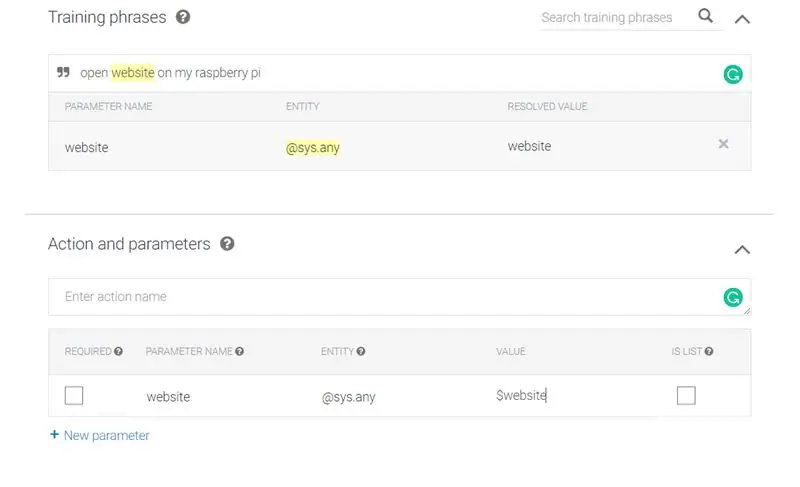Click Grammarly icon in training phrase row

coord(733,74)
